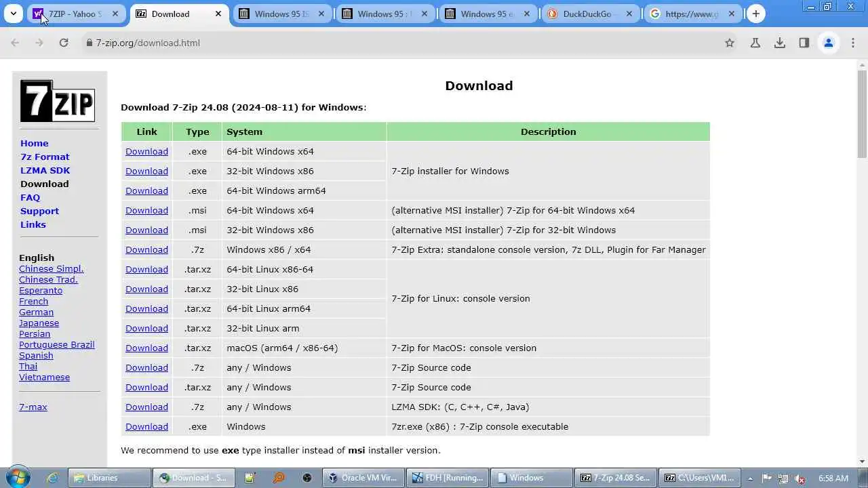This screenshot has height=488, width=868.
Task: View site information lock icon
Action: tap(89, 43)
